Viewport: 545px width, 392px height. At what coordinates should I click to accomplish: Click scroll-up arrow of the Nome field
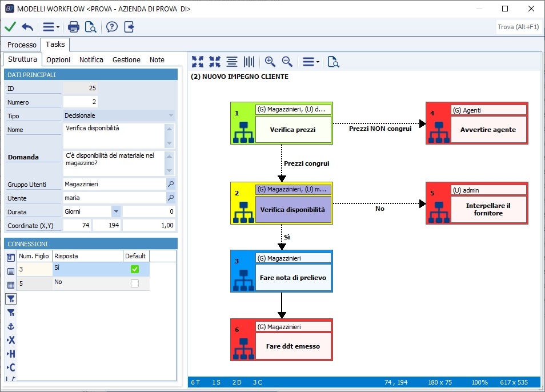pos(170,129)
